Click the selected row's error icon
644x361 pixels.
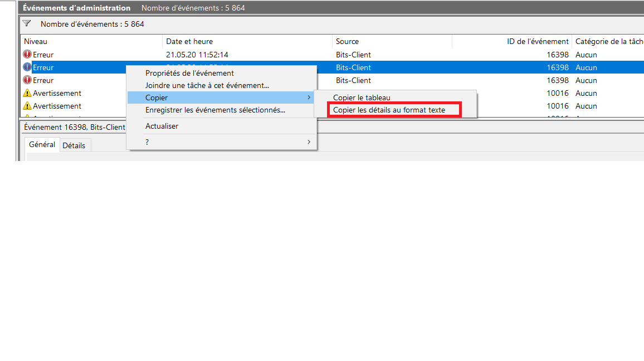(x=27, y=67)
